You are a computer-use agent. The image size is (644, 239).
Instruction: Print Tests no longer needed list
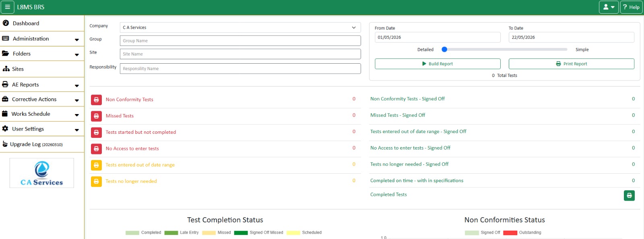(x=96, y=181)
